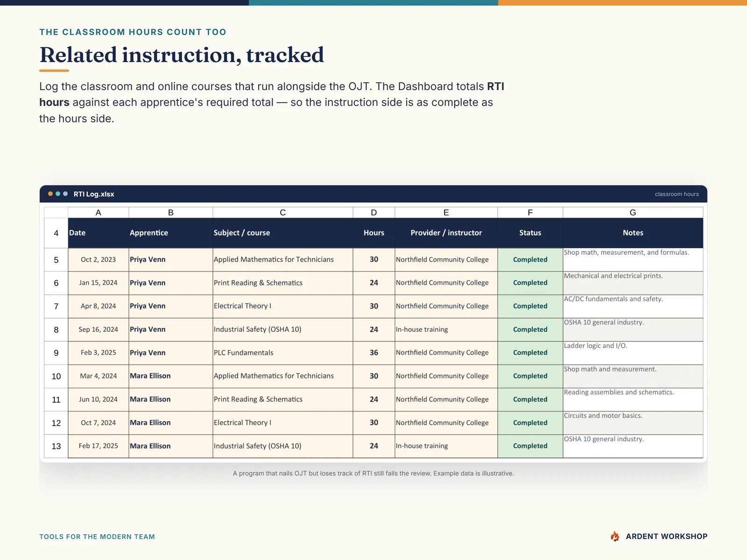Screen dimensions: 747x560
Task: Select row 9 number header
Action: point(56,353)
